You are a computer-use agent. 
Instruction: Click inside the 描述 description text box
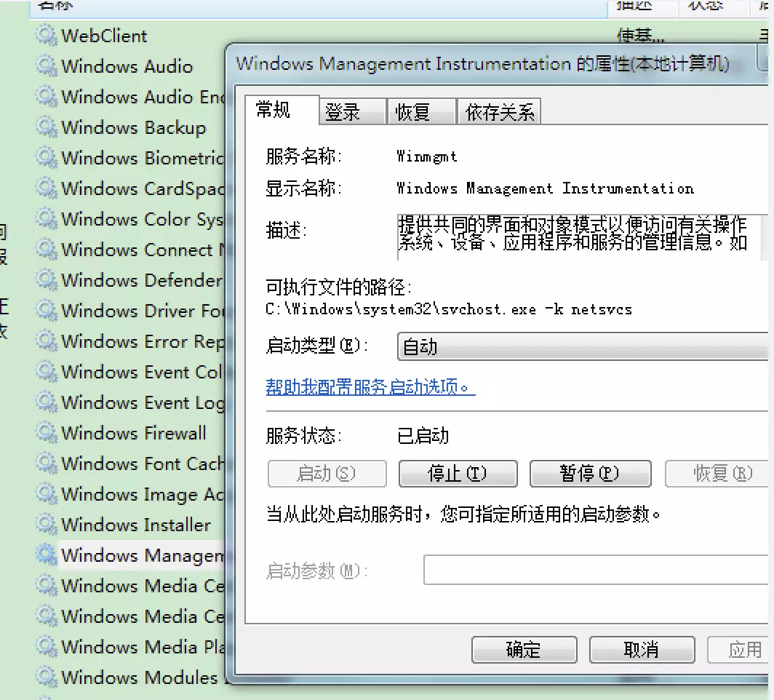point(583,236)
